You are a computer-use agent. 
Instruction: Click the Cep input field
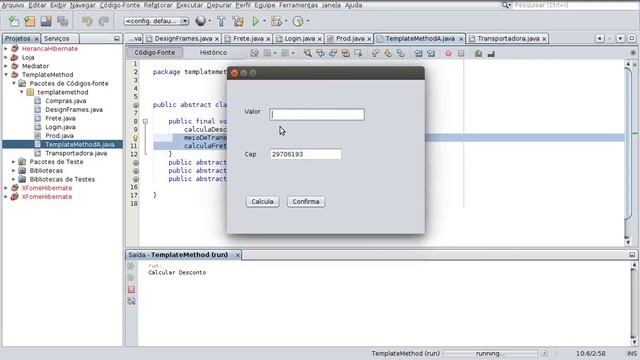coord(305,154)
